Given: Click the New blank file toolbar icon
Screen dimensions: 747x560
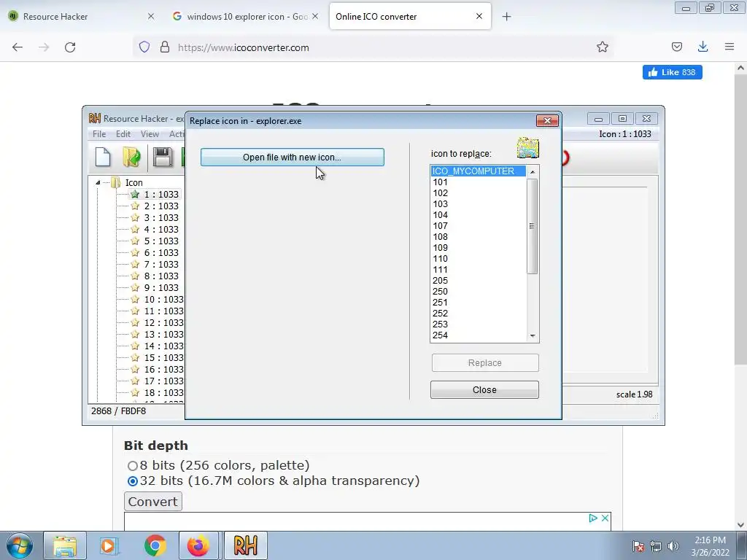Looking at the screenshot, I should (x=103, y=157).
